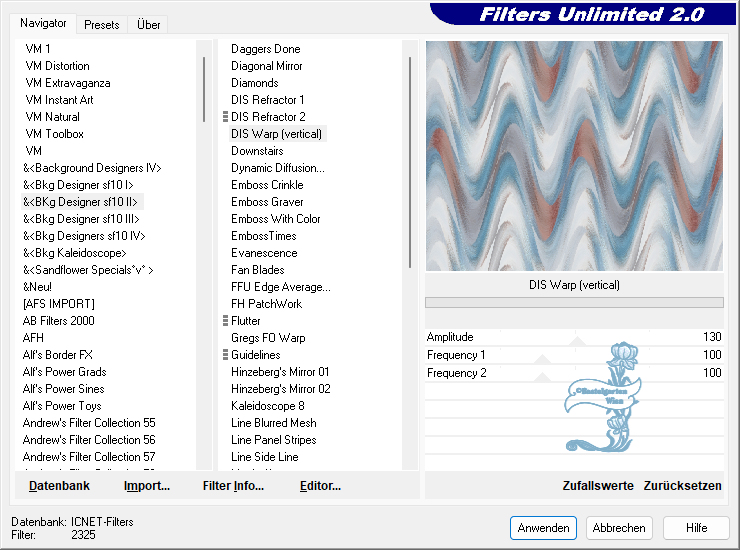Viewport: 740px width, 550px height.
Task: Select the AFH category
Action: (33, 338)
